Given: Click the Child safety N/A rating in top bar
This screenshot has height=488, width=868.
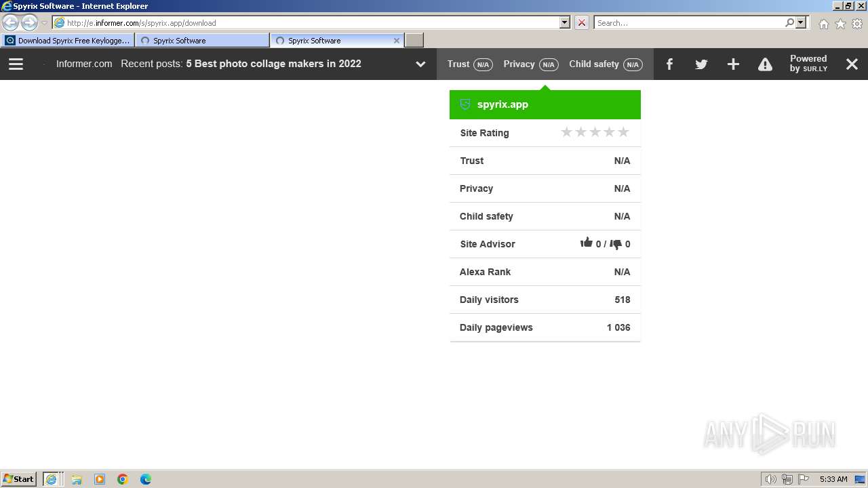Looking at the screenshot, I should pyautogui.click(x=606, y=64).
